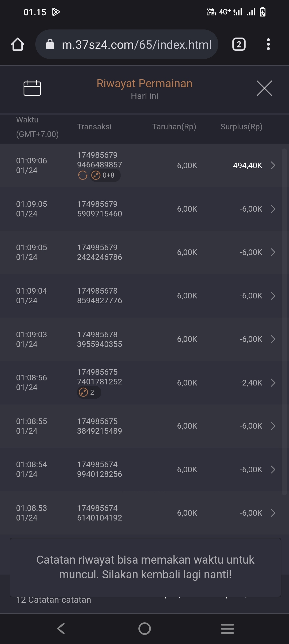Click the history list vertical scrollbar

[284, 321]
